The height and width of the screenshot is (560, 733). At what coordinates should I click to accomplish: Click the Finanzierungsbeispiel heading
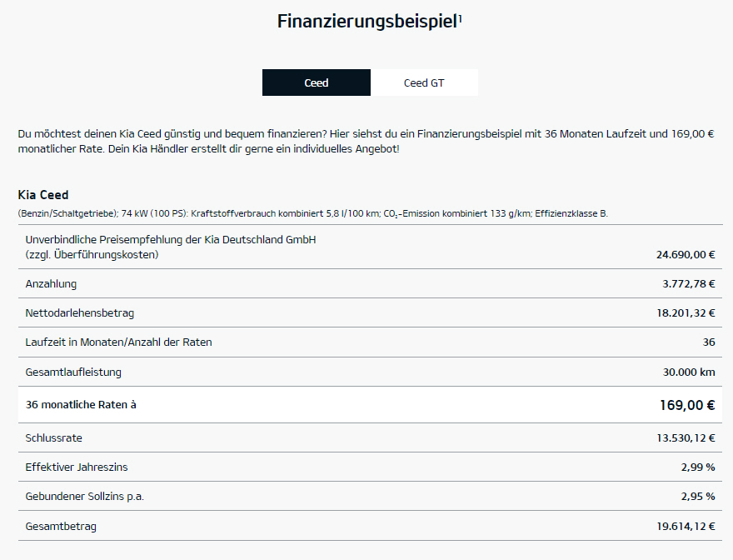(x=367, y=22)
